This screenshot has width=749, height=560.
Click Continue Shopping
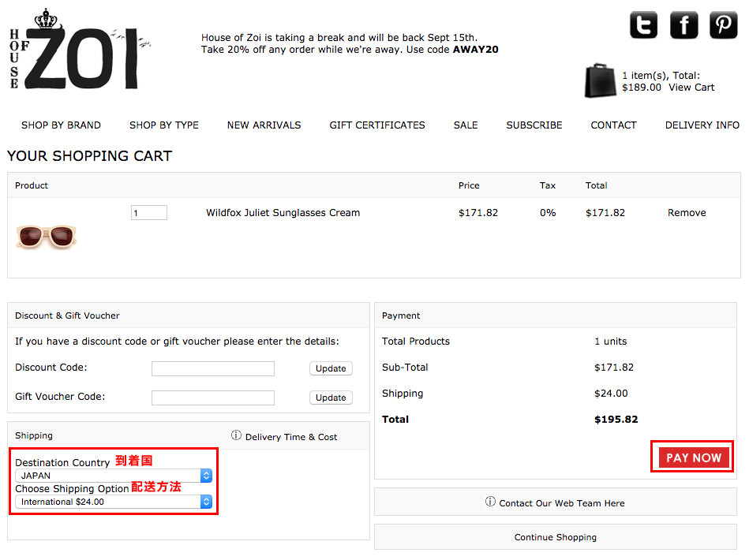pyautogui.click(x=556, y=537)
